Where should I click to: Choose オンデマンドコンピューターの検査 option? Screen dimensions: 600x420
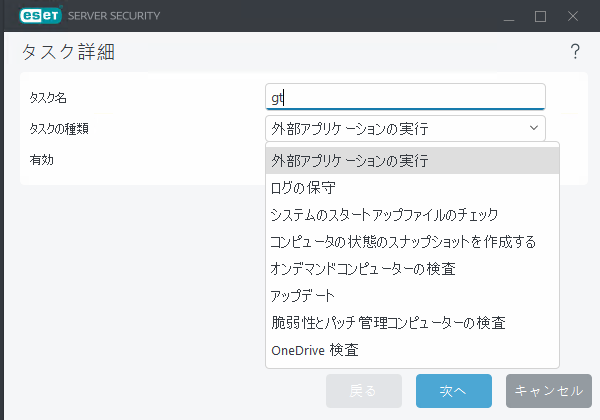[412, 269]
